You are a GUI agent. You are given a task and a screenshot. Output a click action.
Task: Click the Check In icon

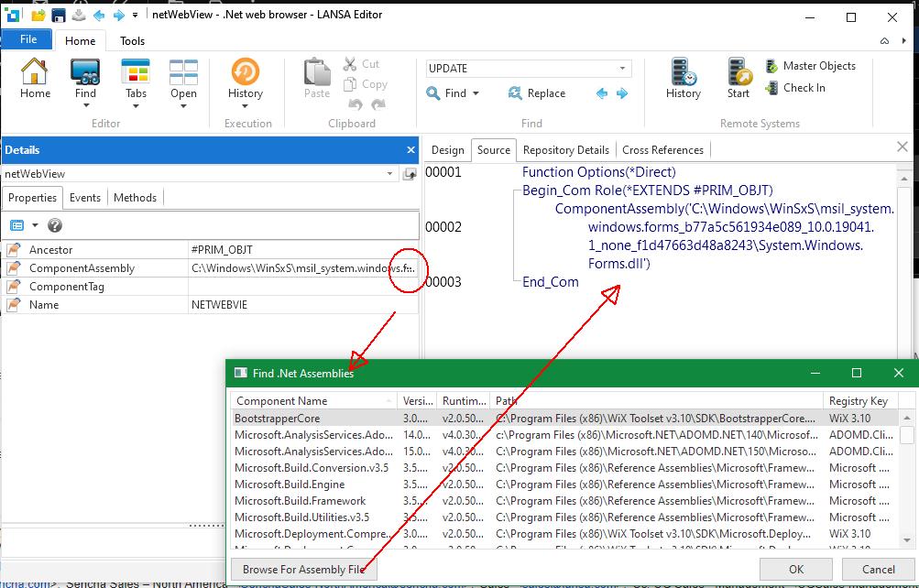[772, 88]
